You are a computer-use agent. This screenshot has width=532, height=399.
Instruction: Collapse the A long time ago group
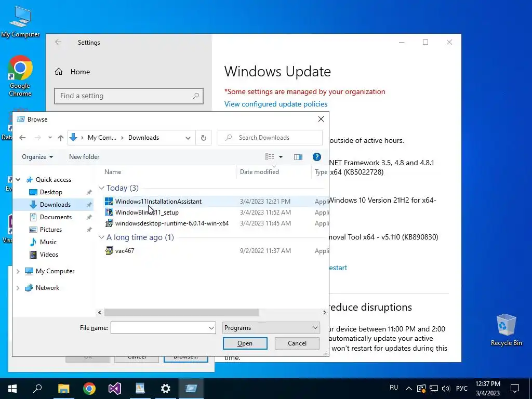[101, 237]
